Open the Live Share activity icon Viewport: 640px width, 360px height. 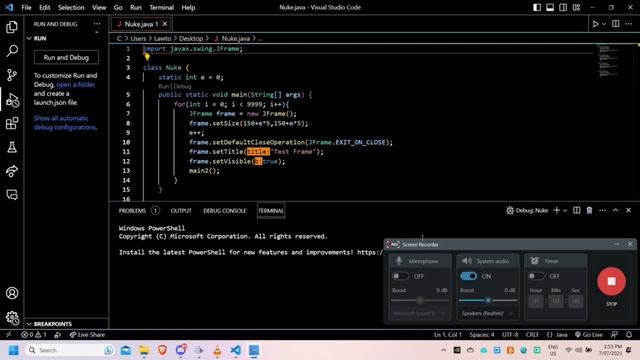(x=12, y=171)
